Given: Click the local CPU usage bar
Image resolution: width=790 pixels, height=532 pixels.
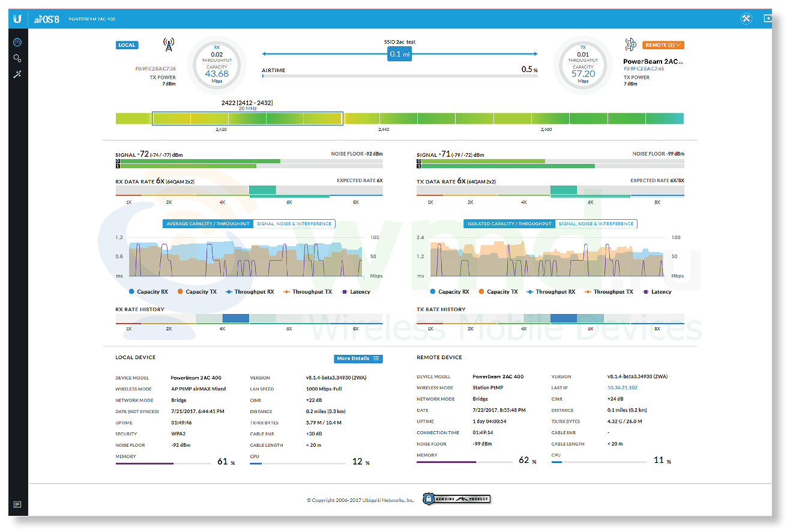Looking at the screenshot, I should 298,464.
